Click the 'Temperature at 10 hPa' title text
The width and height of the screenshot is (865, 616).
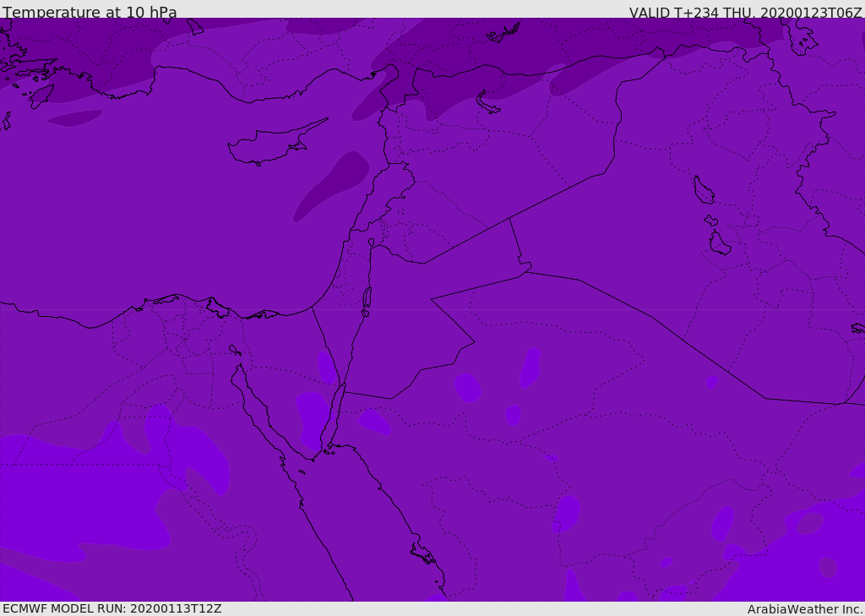click(x=90, y=12)
